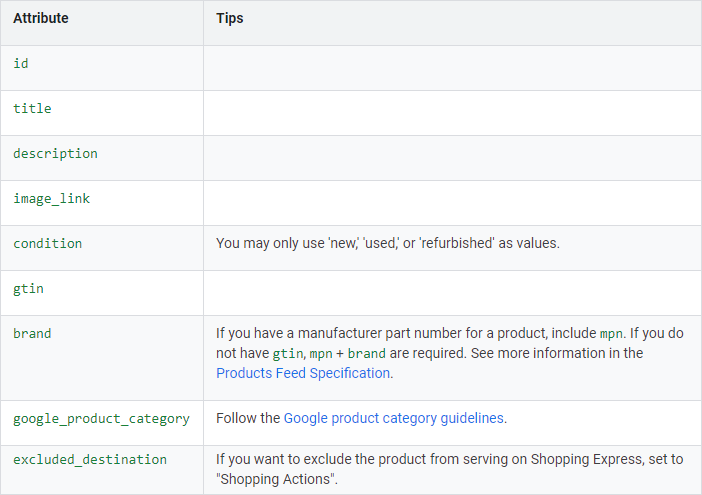
Task: Click gtin in the Attribute column
Action: click(x=28, y=288)
